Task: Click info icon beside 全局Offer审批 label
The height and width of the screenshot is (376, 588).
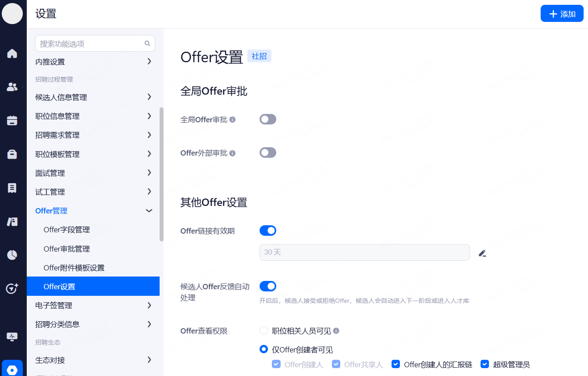Action: 232,120
